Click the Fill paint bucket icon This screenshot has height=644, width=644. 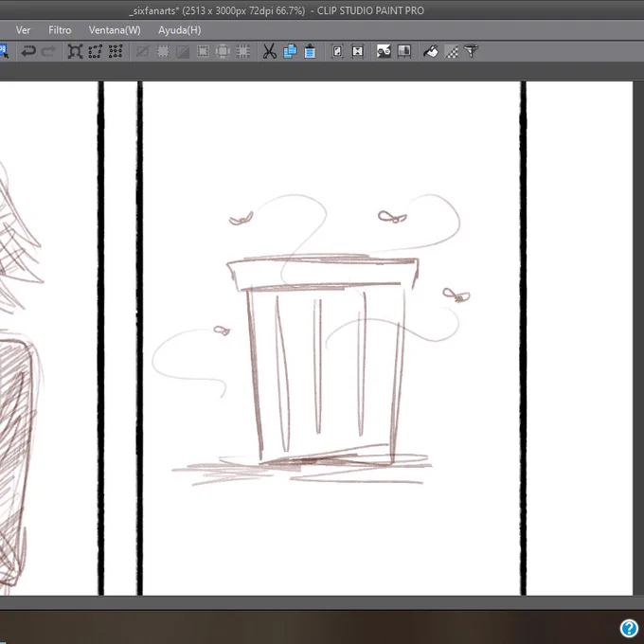431,51
